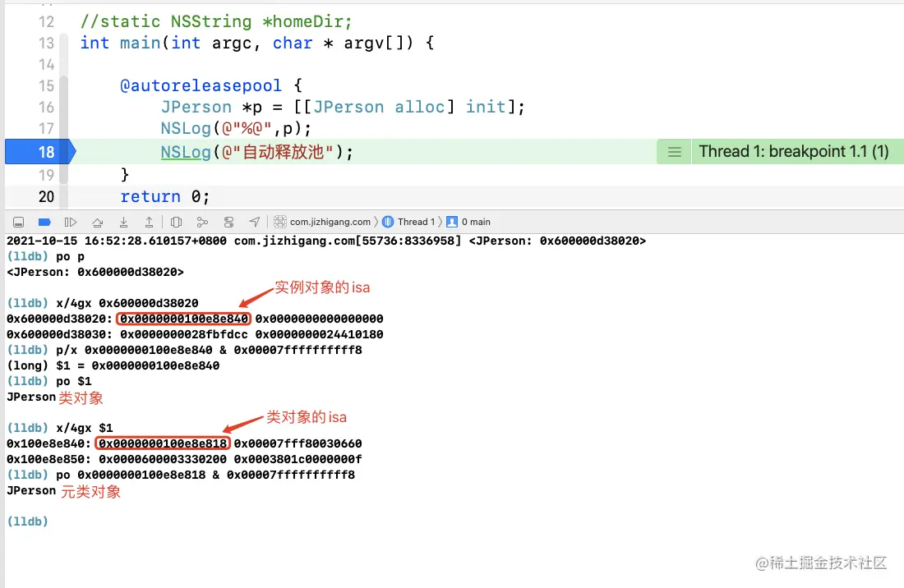Click memory value 0x0003801c0000000f
904x588 pixels.
298,459
